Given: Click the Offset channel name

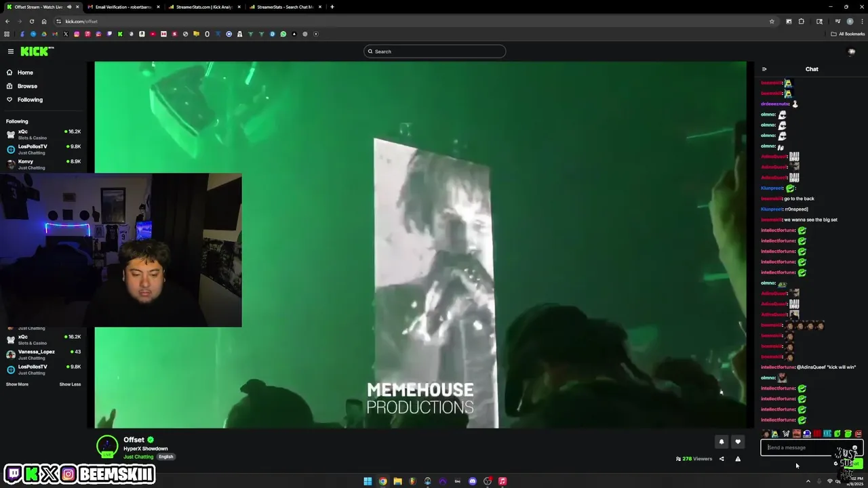Looking at the screenshot, I should [134, 440].
